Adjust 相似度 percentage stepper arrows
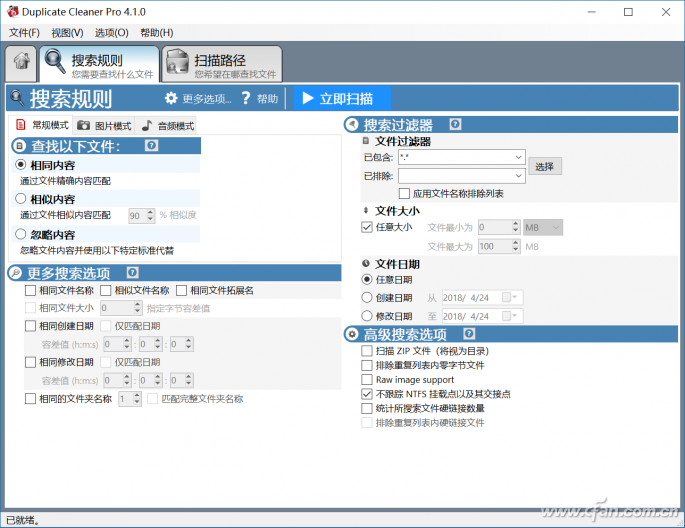Image resolution: width=685 pixels, height=528 pixels. click(150, 215)
